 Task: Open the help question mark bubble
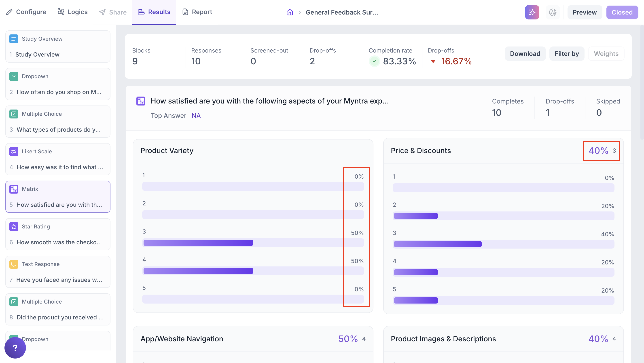15,348
